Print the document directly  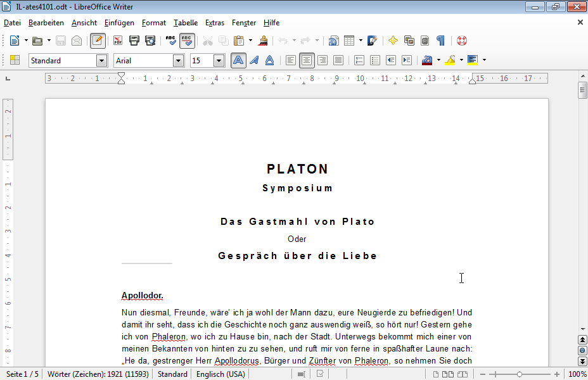134,41
